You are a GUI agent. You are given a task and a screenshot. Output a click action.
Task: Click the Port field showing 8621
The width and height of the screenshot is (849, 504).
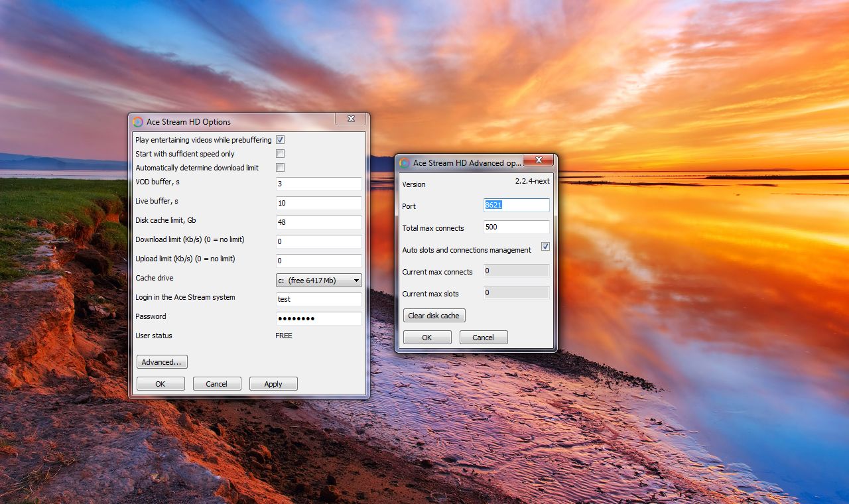click(x=517, y=205)
